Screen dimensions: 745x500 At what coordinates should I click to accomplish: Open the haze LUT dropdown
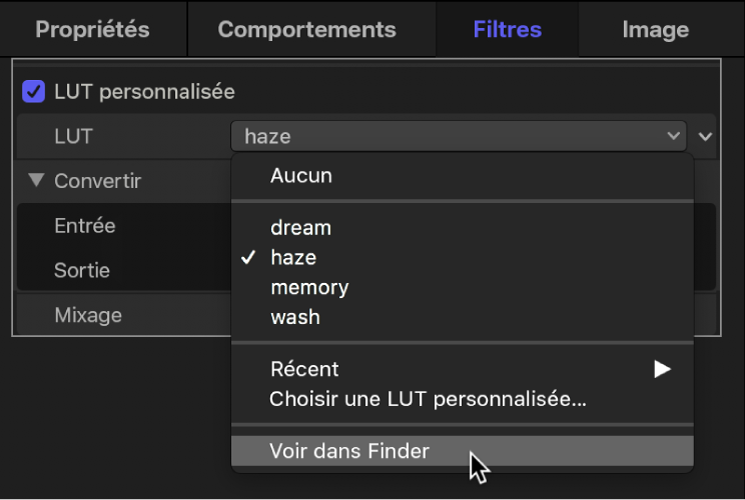pos(458,137)
